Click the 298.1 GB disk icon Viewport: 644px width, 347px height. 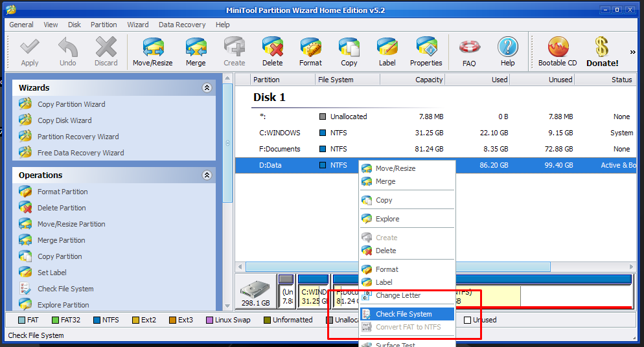point(255,293)
